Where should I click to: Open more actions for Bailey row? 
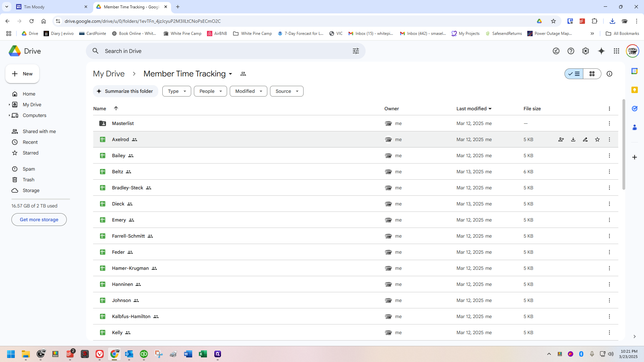tap(609, 156)
